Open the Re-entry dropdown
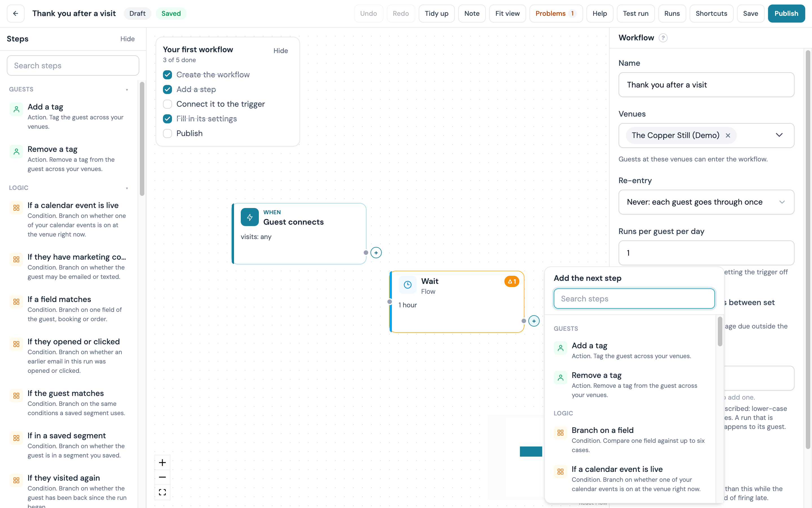Viewport: 812px width, 508px height. 706,202
